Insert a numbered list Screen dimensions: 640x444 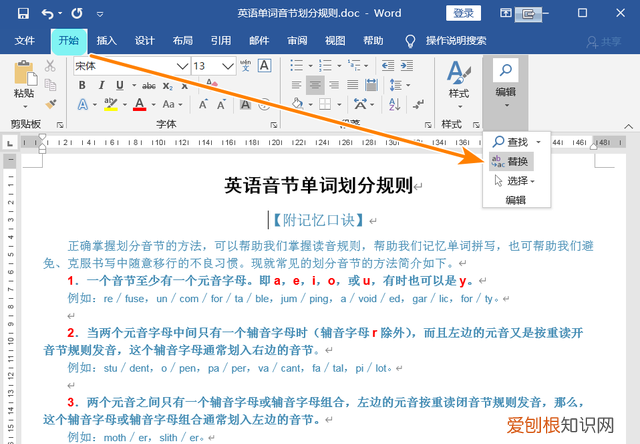[x=325, y=65]
